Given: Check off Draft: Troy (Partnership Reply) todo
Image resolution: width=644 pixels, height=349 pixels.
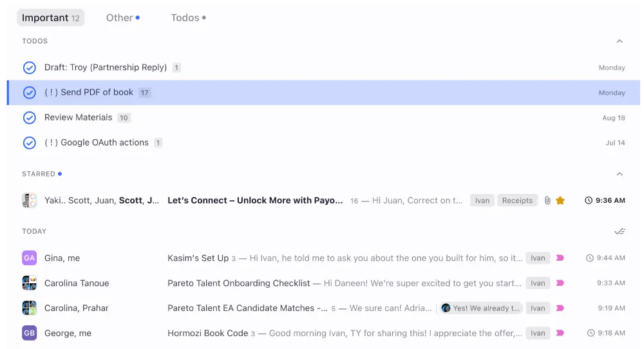Looking at the screenshot, I should pyautogui.click(x=29, y=68).
